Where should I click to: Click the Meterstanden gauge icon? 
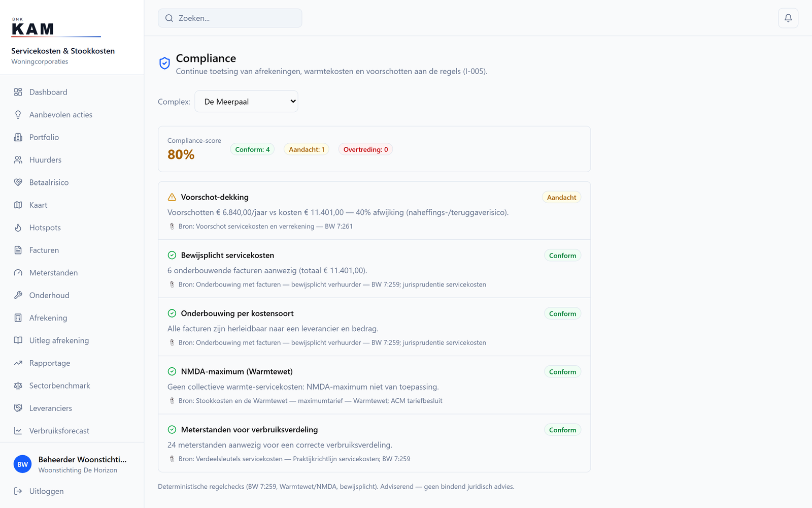click(x=18, y=273)
